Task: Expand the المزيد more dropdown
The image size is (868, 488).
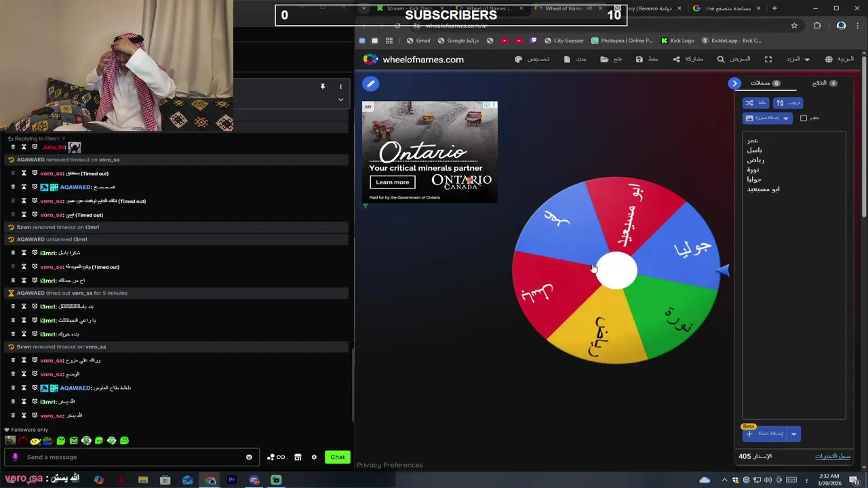Action: click(x=798, y=59)
